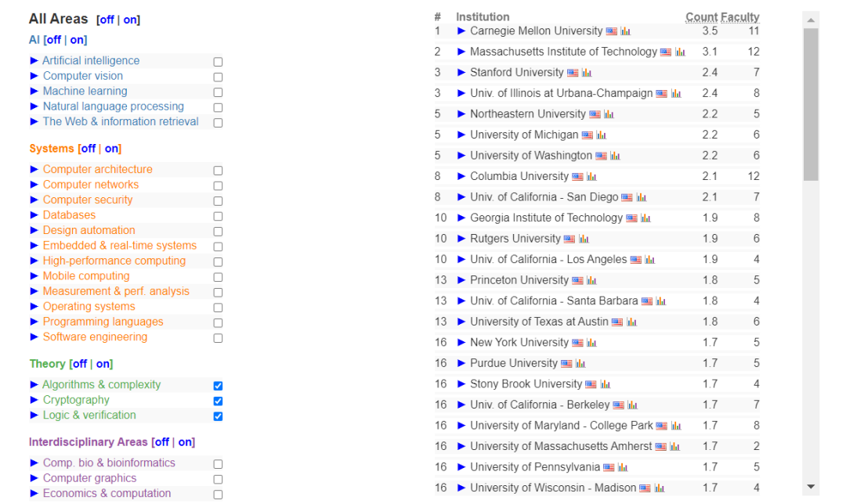Viewport: 846px width, 504px height.
Task: Expand the Computer architecture conference list
Action: (34, 169)
